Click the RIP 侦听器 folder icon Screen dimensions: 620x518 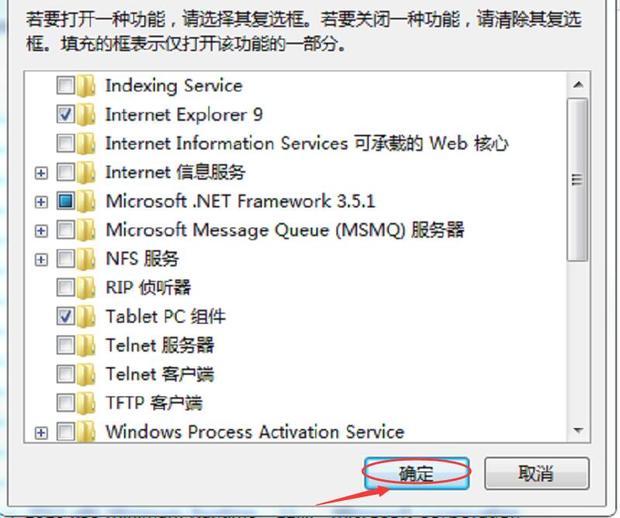tap(86, 288)
